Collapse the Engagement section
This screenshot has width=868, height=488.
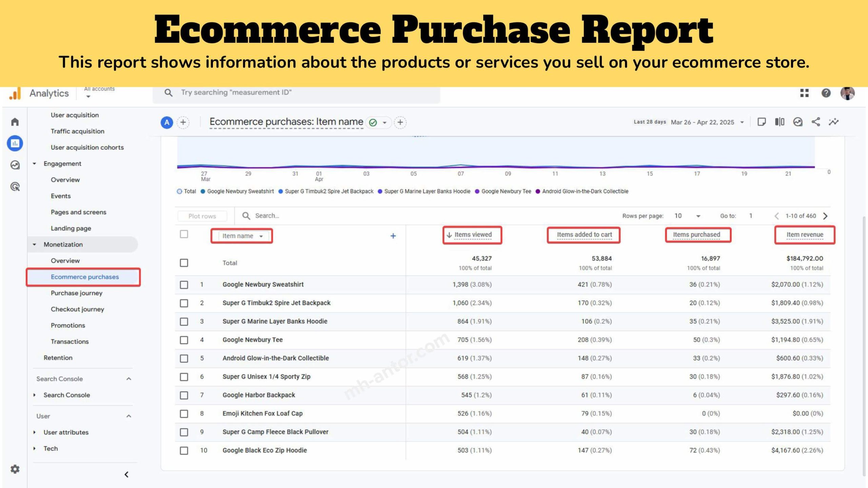[34, 164]
